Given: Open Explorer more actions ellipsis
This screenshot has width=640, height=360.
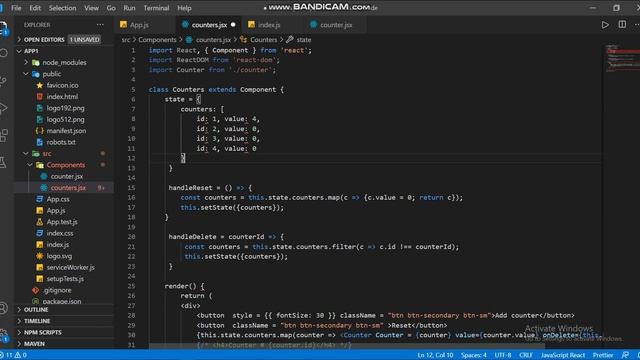Looking at the screenshot, I should (100, 25).
